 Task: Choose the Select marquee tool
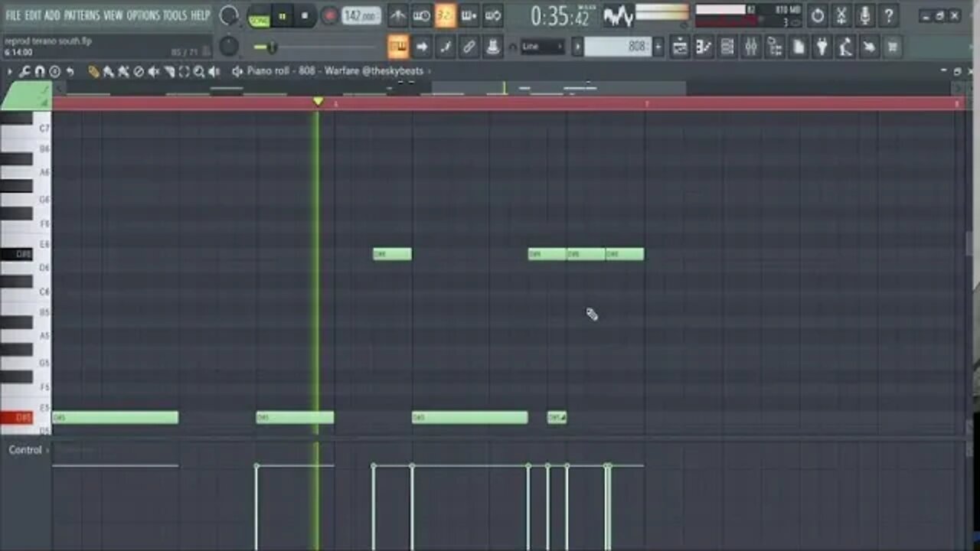184,71
